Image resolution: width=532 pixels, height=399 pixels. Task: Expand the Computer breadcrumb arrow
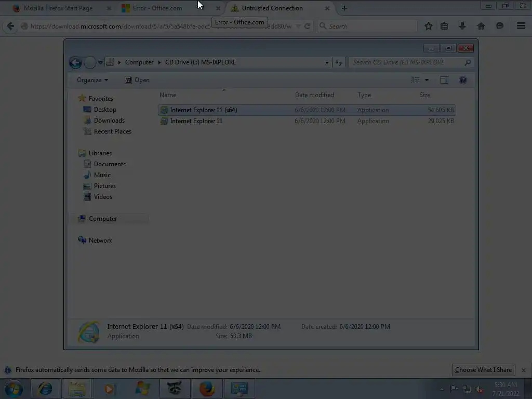(159, 62)
